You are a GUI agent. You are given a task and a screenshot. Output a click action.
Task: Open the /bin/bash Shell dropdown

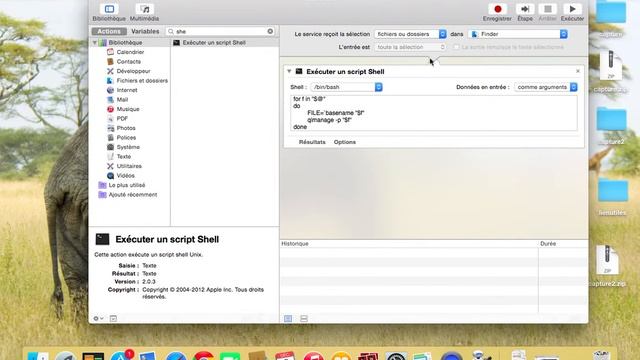tap(347, 87)
